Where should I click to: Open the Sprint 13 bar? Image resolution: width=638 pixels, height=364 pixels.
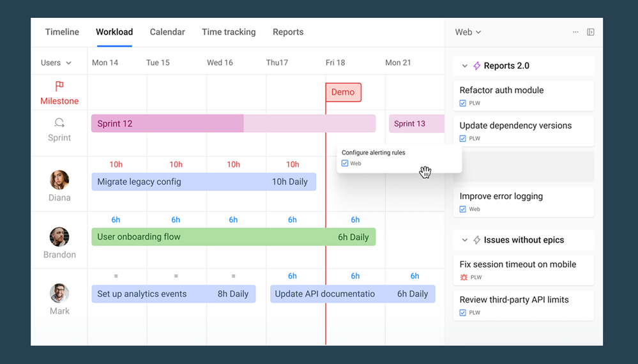point(416,124)
